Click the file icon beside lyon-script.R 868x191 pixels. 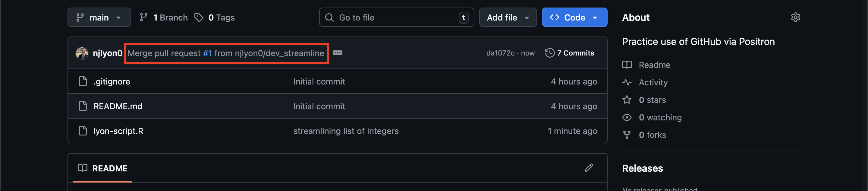(83, 131)
